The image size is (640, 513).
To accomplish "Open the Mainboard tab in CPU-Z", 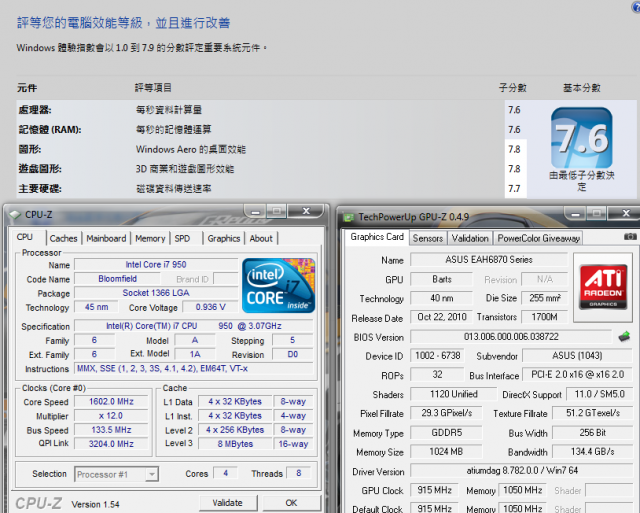I will coord(106,238).
